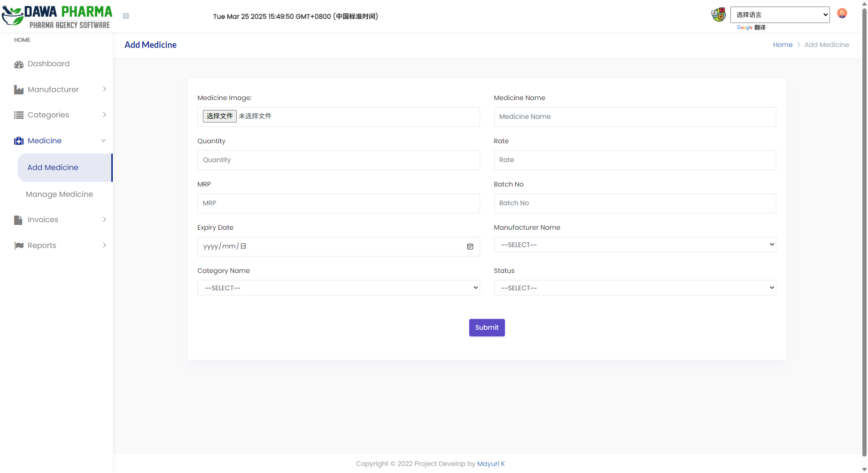Viewport: 868px width, 473px height.
Task: Open the calendar picker in Expiry Date
Action: (x=470, y=247)
